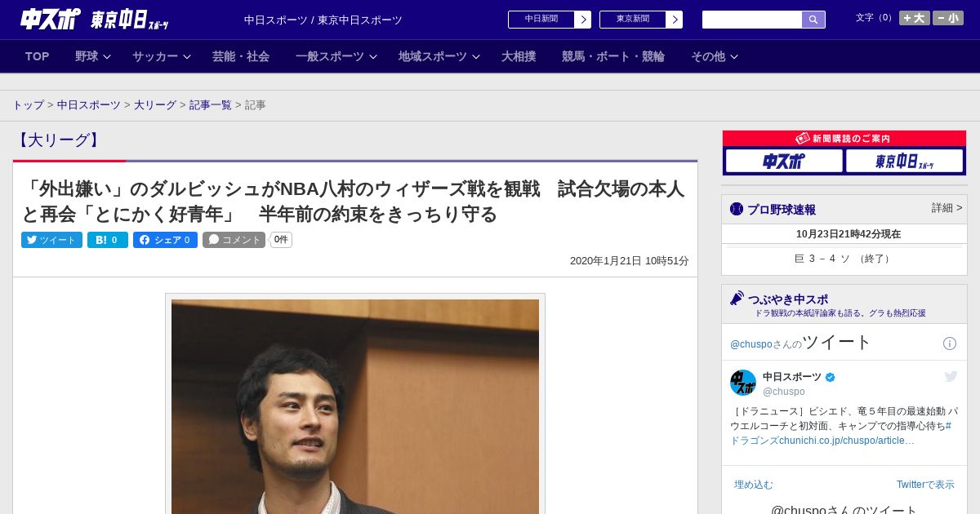Click 記事一覧 breadcrumb link
Viewport: 980px width, 514px height.
pyautogui.click(x=211, y=105)
